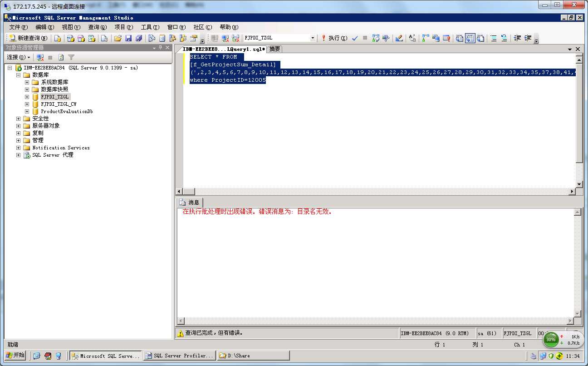Switch to SQL Server Profiler taskbar button

(179, 356)
